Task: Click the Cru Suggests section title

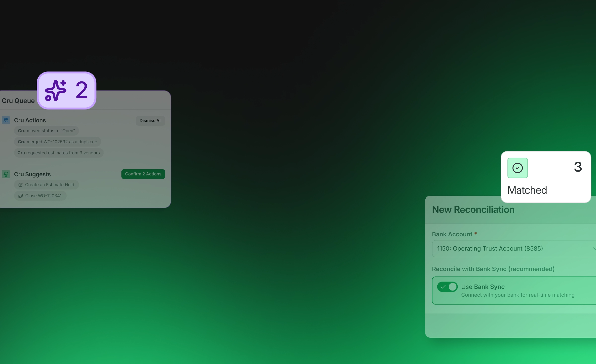Action: pyautogui.click(x=32, y=174)
